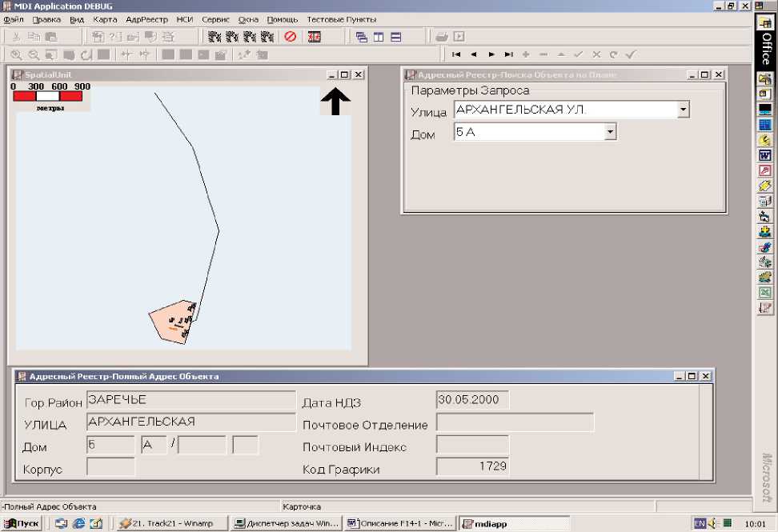The width and height of the screenshot is (778, 532).
Task: Click the framed play-arrow icon beside the printer
Action: [x=459, y=37]
